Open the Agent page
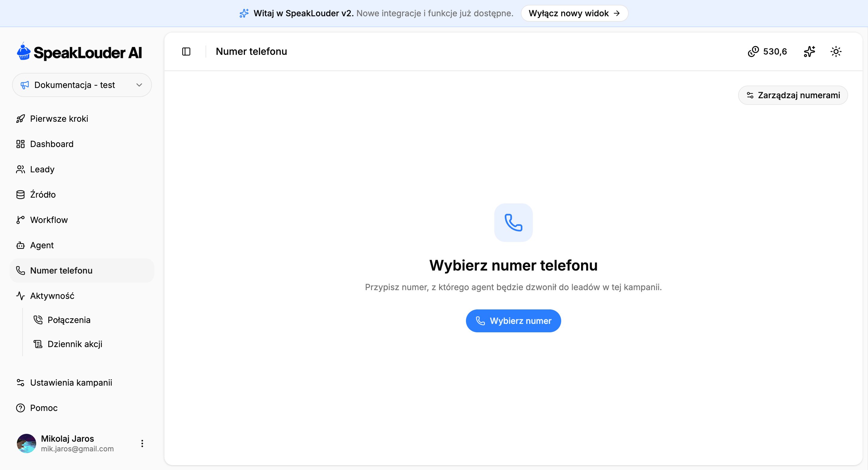Screen dimensions: 868x470 pos(82,245)
